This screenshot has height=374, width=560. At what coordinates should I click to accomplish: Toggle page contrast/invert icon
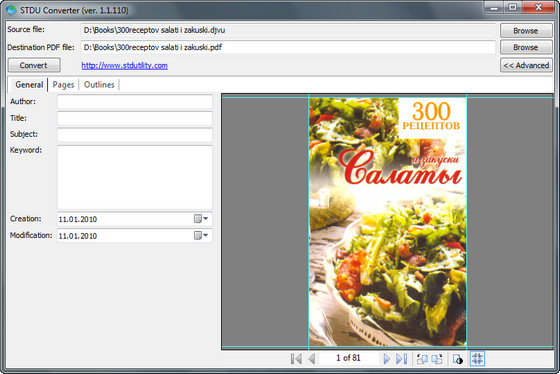click(458, 358)
